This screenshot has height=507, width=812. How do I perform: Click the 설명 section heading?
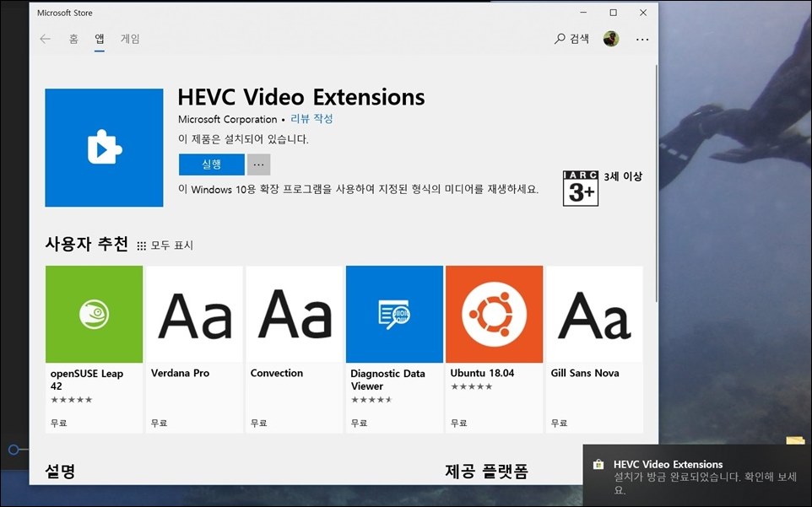tap(60, 471)
